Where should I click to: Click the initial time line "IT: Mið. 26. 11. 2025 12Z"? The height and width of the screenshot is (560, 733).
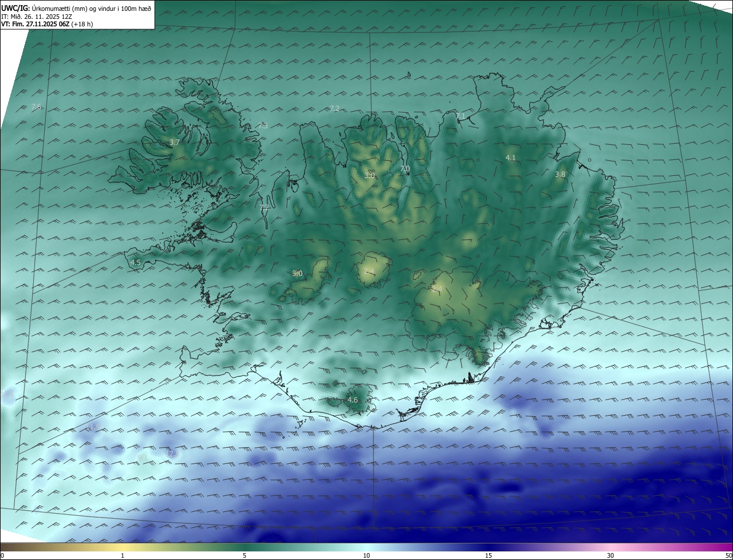tap(37, 16)
